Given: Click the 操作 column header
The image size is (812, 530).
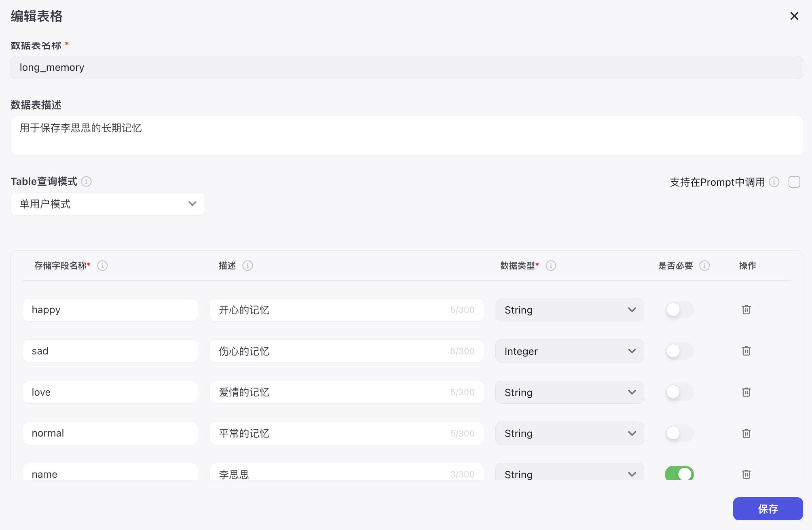Looking at the screenshot, I should [x=747, y=266].
